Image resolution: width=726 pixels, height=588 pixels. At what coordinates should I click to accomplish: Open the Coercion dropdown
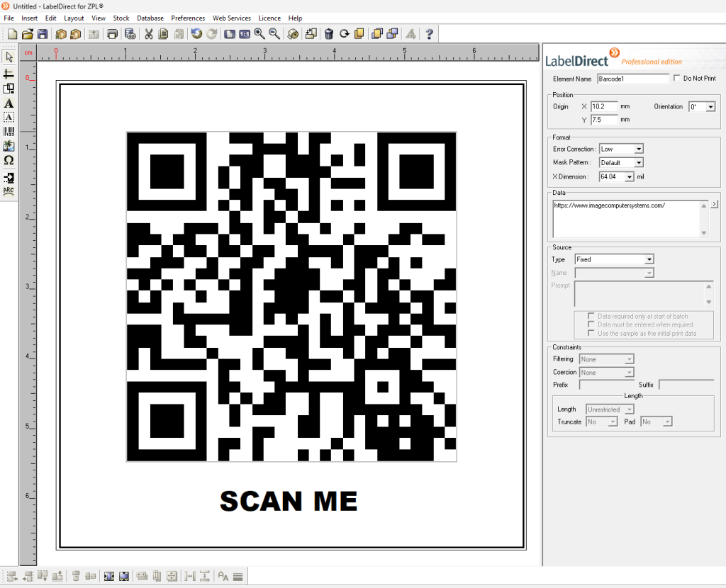[x=630, y=373]
